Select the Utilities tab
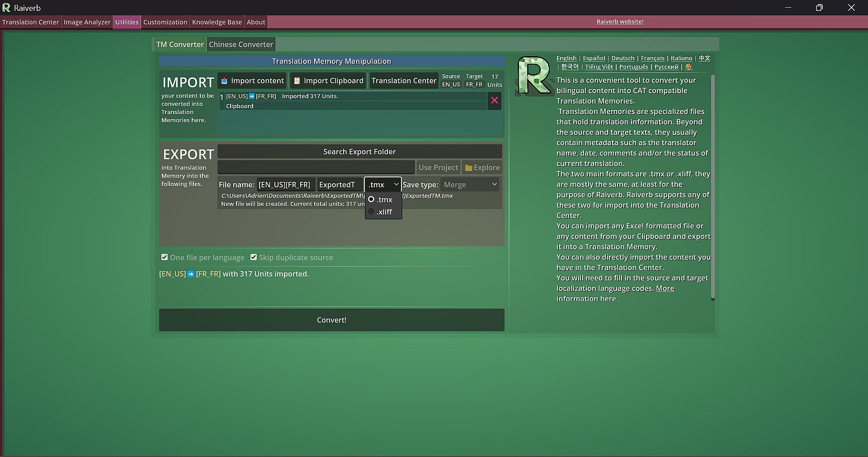 [127, 22]
